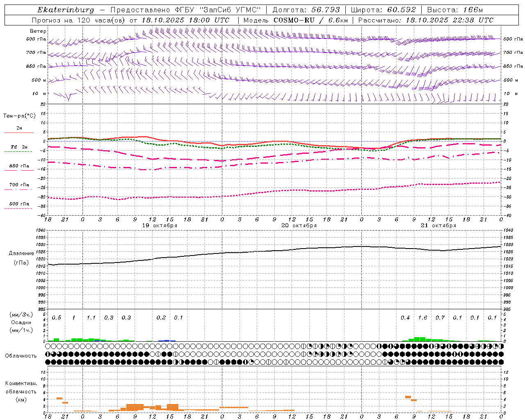Click the 500 м wind level label at left
Screen dimensions: 525x420
point(39,80)
